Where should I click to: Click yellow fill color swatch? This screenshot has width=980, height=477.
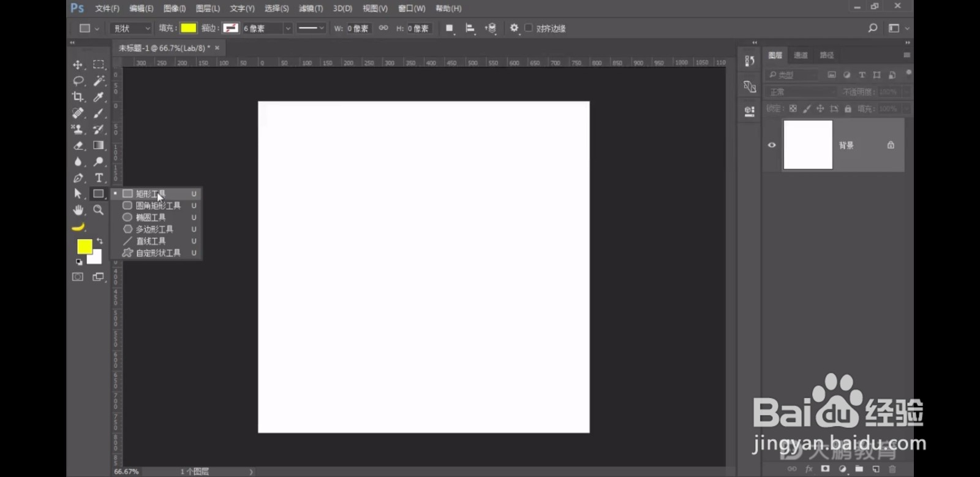189,28
